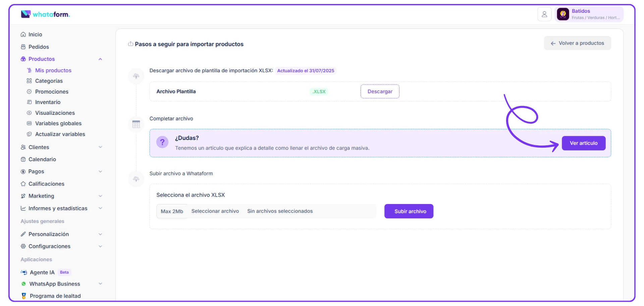This screenshot has width=644, height=306.
Task: Expand the Clientes submenu
Action: pos(100,147)
